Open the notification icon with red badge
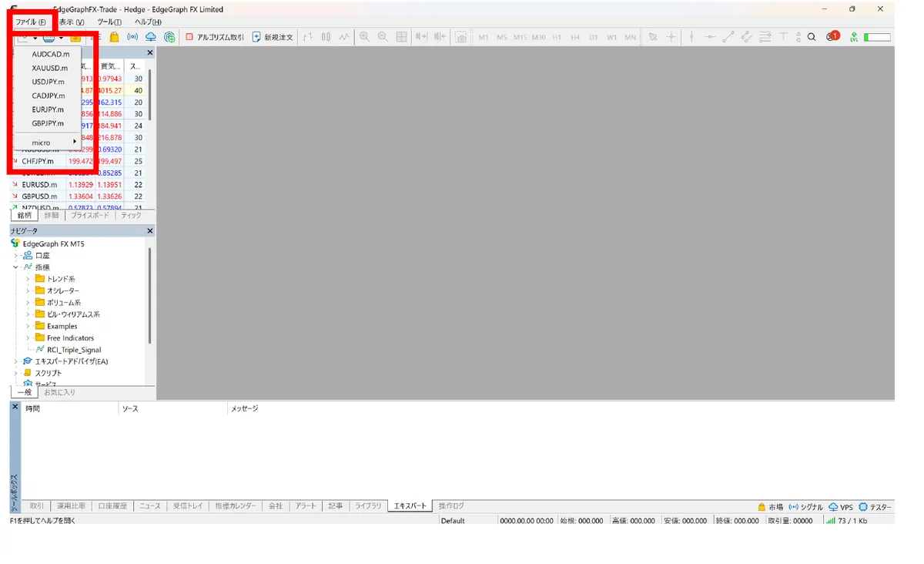The image size is (924, 564). click(x=832, y=36)
